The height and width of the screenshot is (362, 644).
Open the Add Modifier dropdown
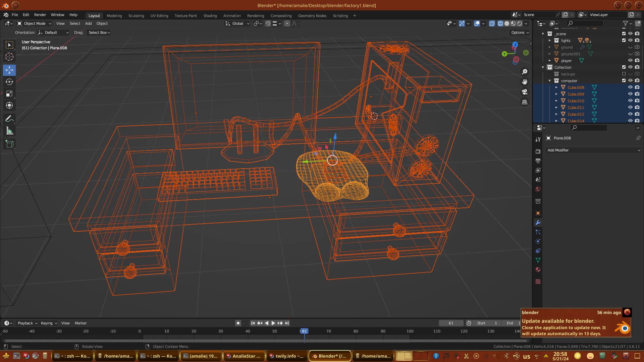(x=593, y=150)
